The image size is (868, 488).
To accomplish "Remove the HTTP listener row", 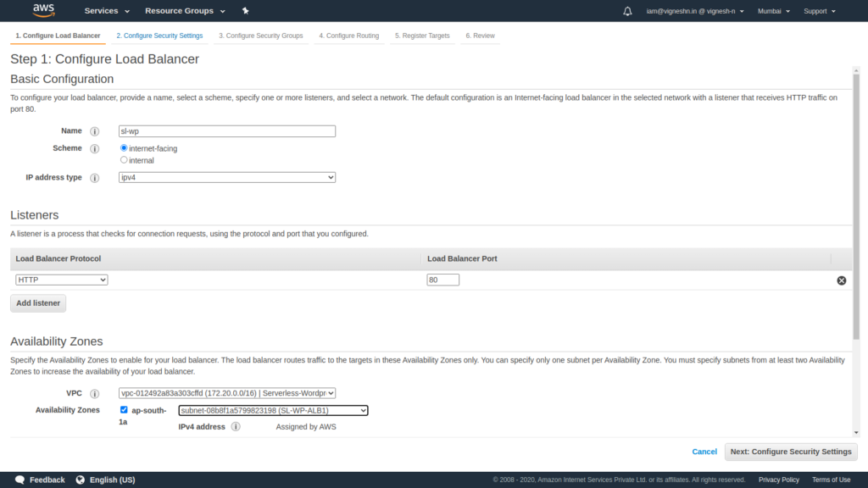I will click(842, 280).
